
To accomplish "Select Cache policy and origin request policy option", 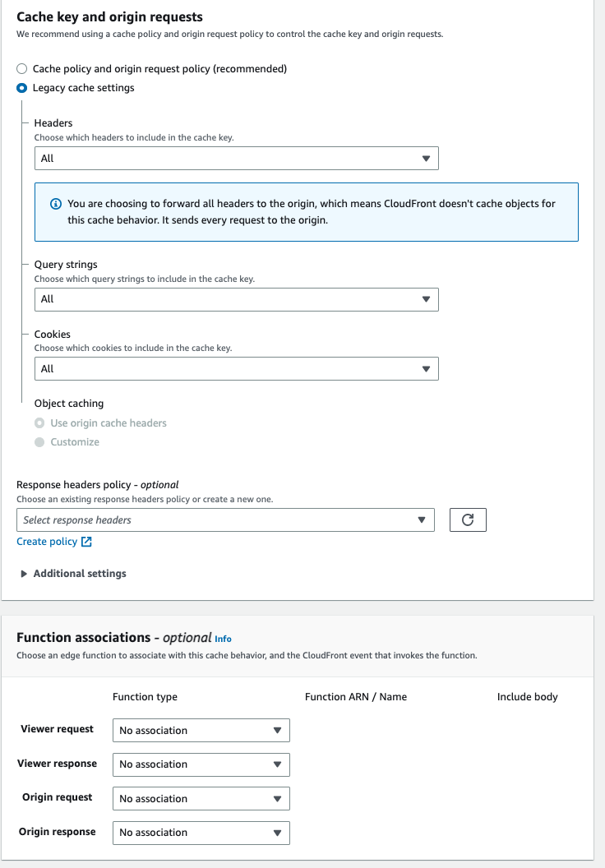I will pos(21,68).
